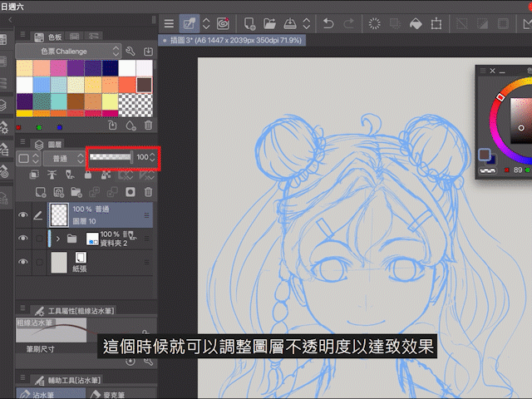Image resolution: width=532 pixels, height=399 pixels.
Task: Delete layer with layer panel trash icon
Action: point(148,192)
